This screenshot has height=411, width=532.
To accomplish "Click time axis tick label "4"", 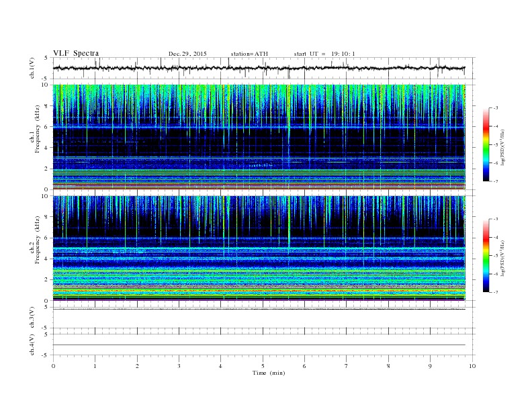I will coord(220,366).
